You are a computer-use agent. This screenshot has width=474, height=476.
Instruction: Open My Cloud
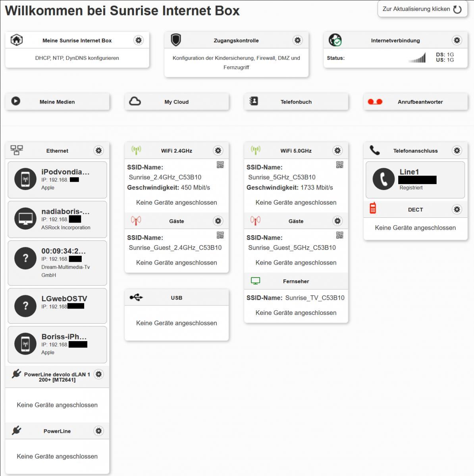177,102
